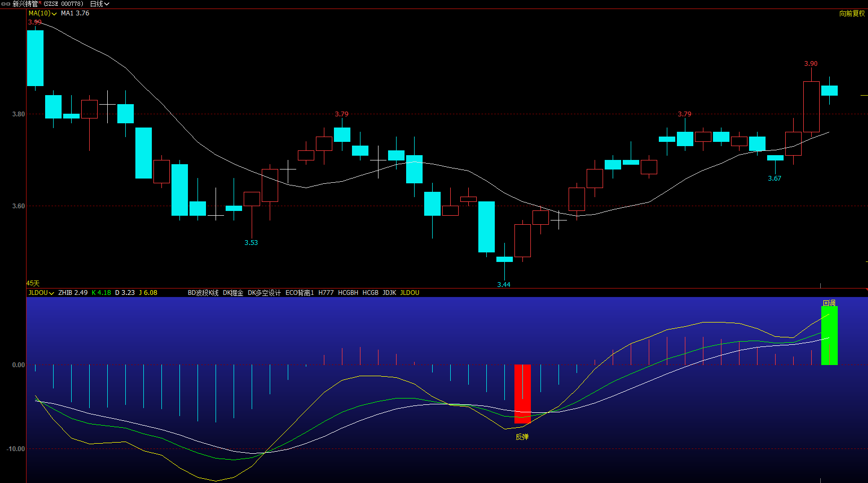Open the 日线 period dropdown
Screen dimensions: 868x483
[x=99, y=4]
